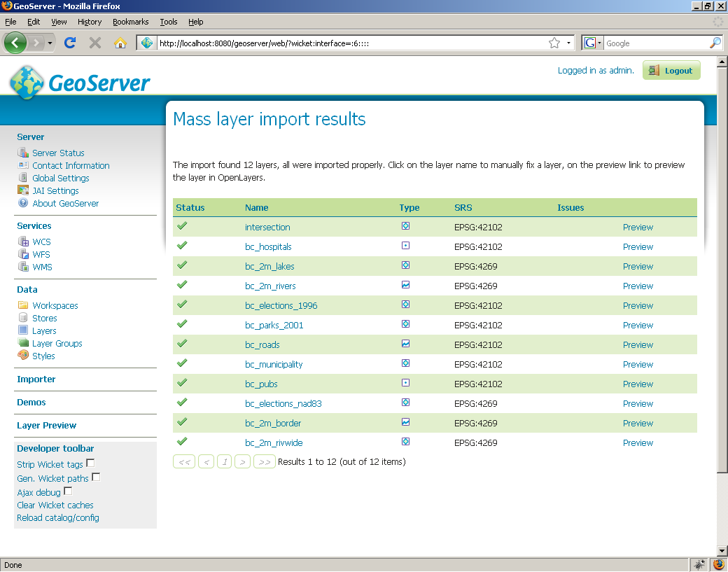Screen dimensions: 728x572
Task: Click the Workspaces folder icon
Action: tap(23, 305)
